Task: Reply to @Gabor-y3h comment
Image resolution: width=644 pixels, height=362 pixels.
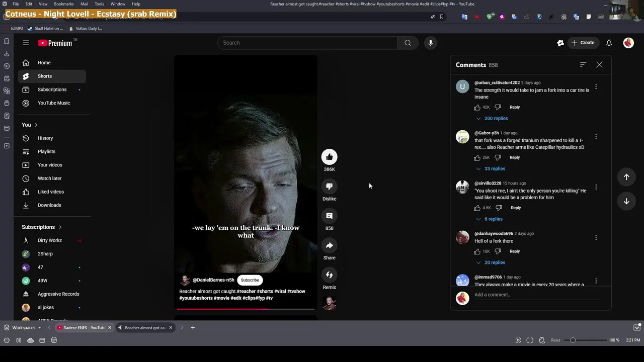Action: [514, 157]
